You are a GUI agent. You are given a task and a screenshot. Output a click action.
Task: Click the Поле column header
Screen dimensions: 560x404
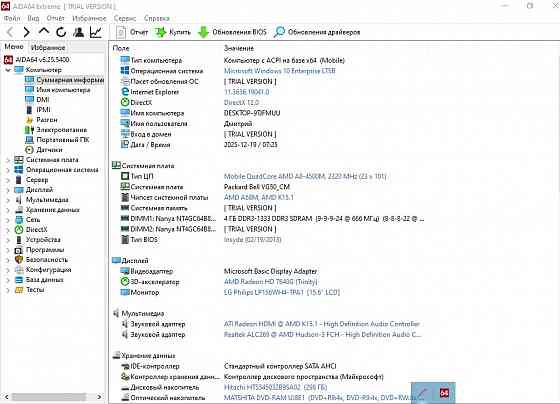point(121,48)
